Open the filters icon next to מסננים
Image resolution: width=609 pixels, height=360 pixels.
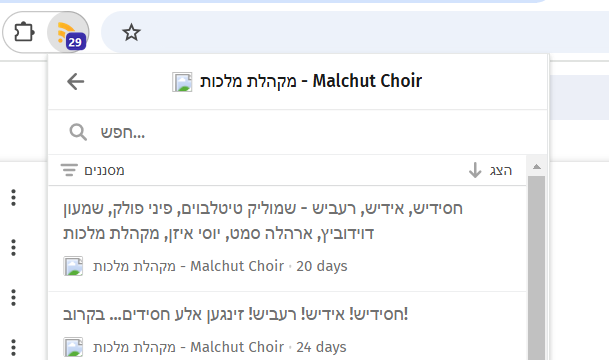click(69, 170)
